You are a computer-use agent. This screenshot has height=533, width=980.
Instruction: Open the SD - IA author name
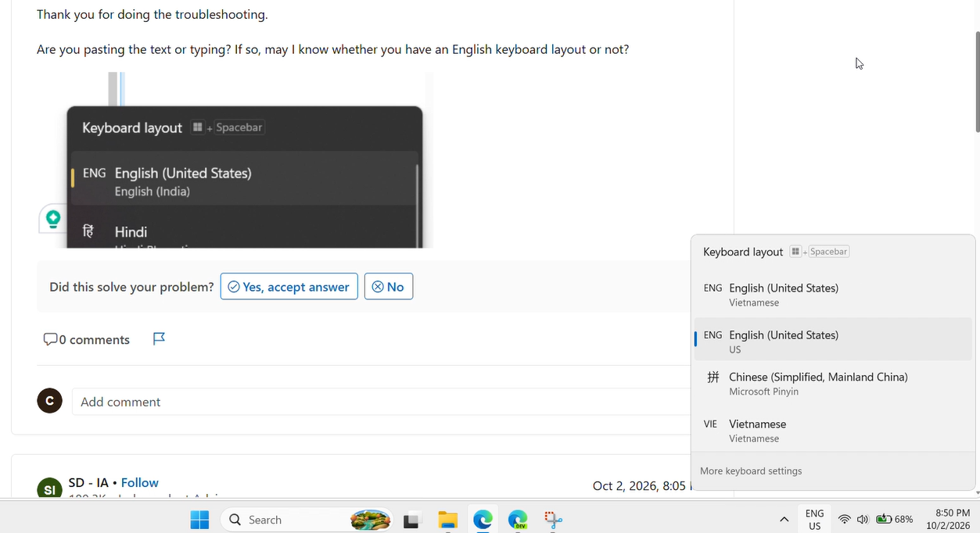click(x=88, y=483)
